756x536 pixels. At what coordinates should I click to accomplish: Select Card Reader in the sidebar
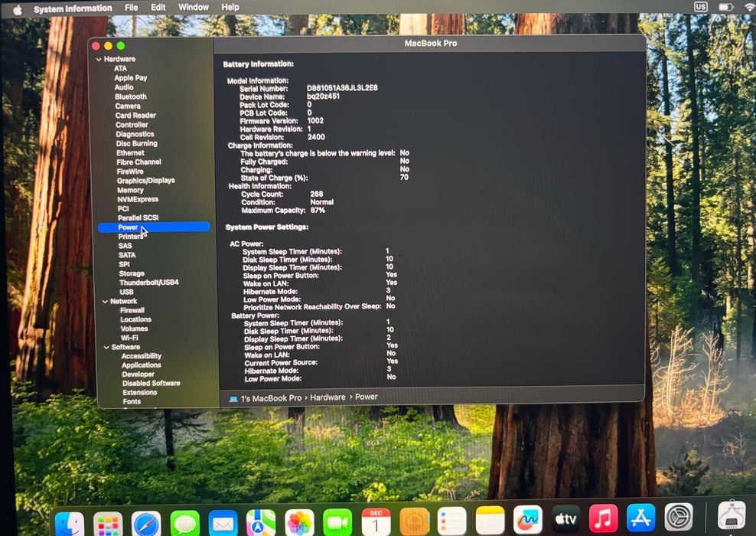pos(135,116)
